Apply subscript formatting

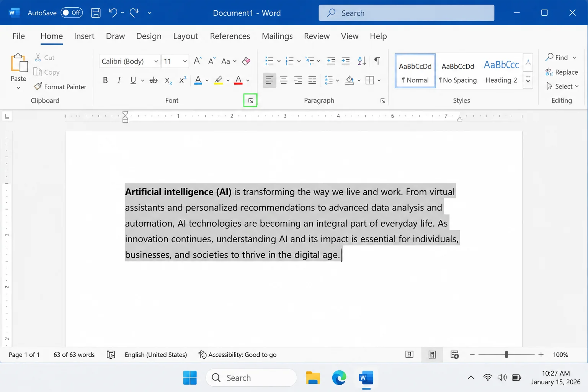pos(168,80)
